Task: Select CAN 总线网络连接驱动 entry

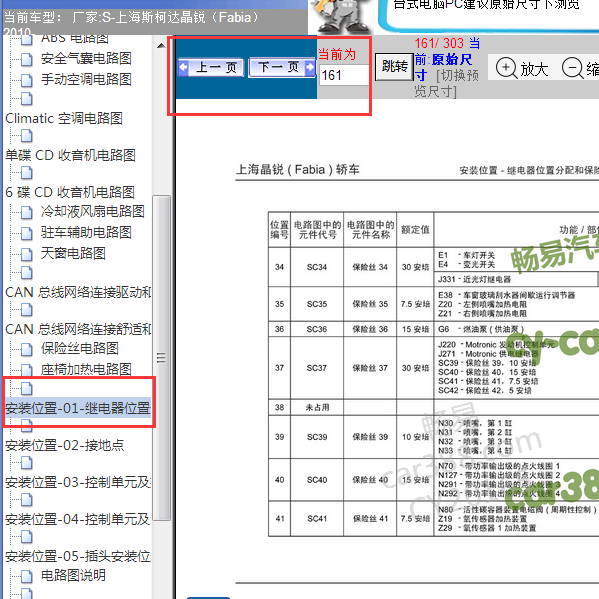Action: [78, 292]
